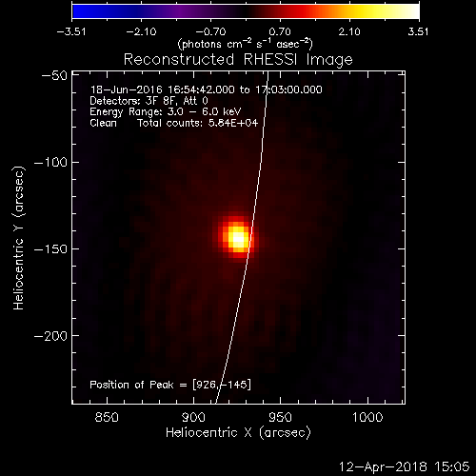Click the 'Reconstructed RHESSI Image' title
Viewport: 476px width, 476px height.
pyautogui.click(x=238, y=60)
